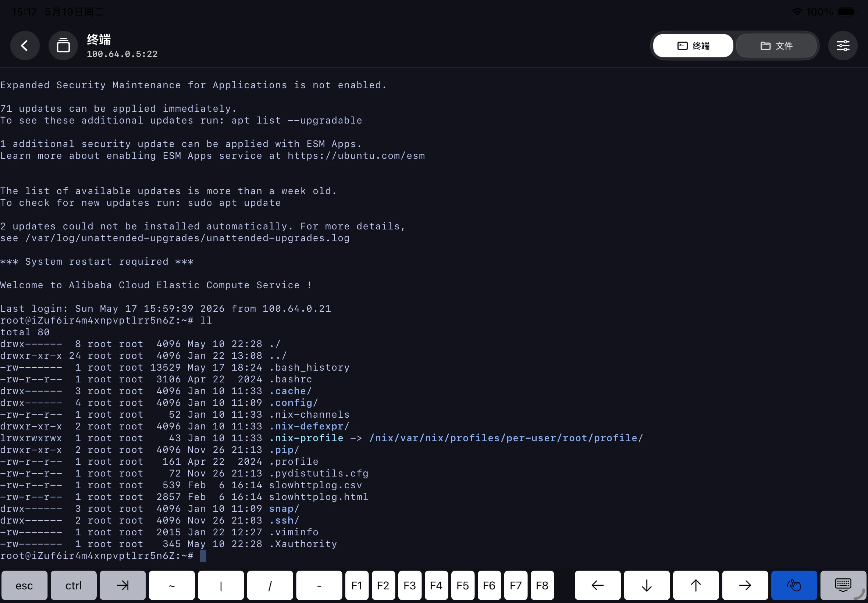Screen dimensions: 868x603
Task: Tap the F2 function key
Action: point(384,585)
